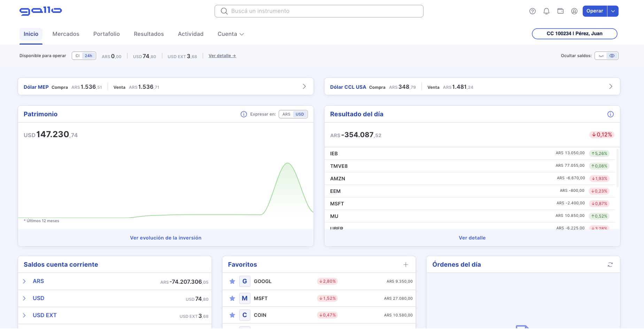Viewport: 644px width, 329px height.
Task: Select 24h settlement option
Action: pos(88,56)
